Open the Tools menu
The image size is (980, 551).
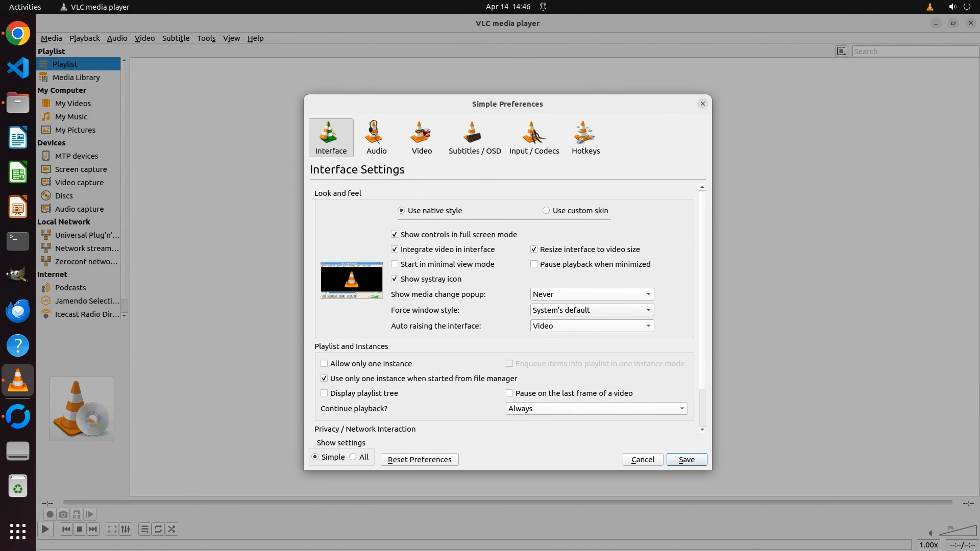click(x=206, y=38)
